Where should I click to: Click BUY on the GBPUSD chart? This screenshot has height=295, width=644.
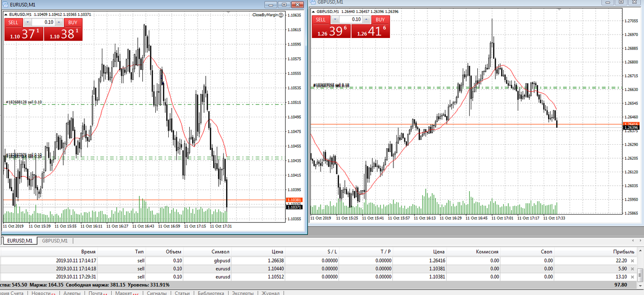380,19
